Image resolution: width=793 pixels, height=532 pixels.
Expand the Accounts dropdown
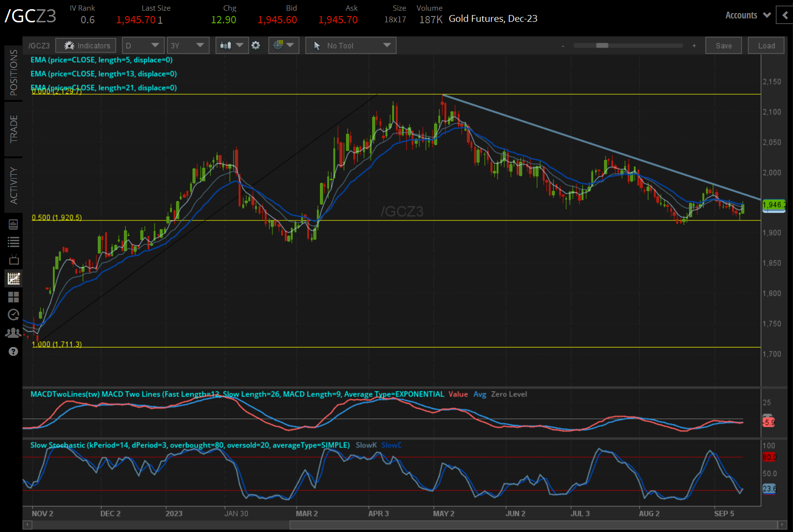point(747,15)
